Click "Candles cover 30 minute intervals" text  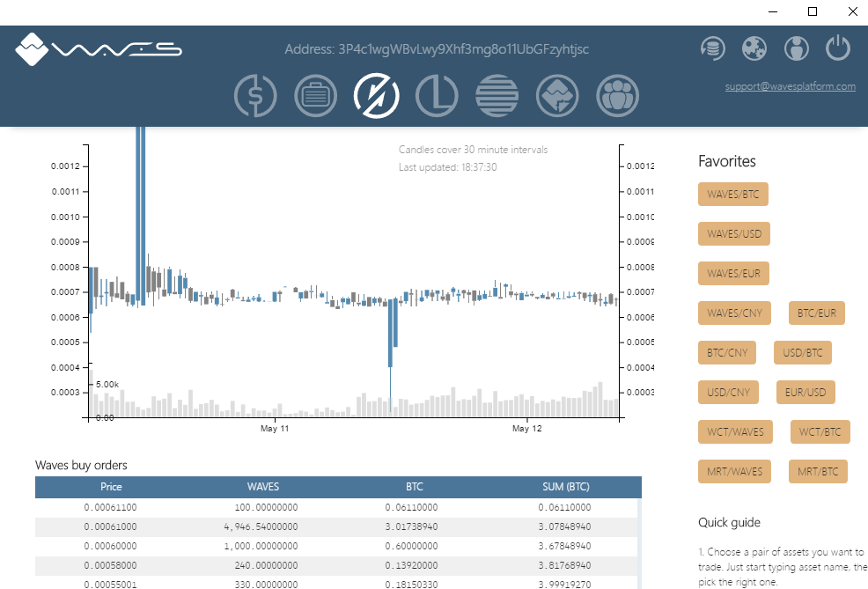(x=473, y=150)
